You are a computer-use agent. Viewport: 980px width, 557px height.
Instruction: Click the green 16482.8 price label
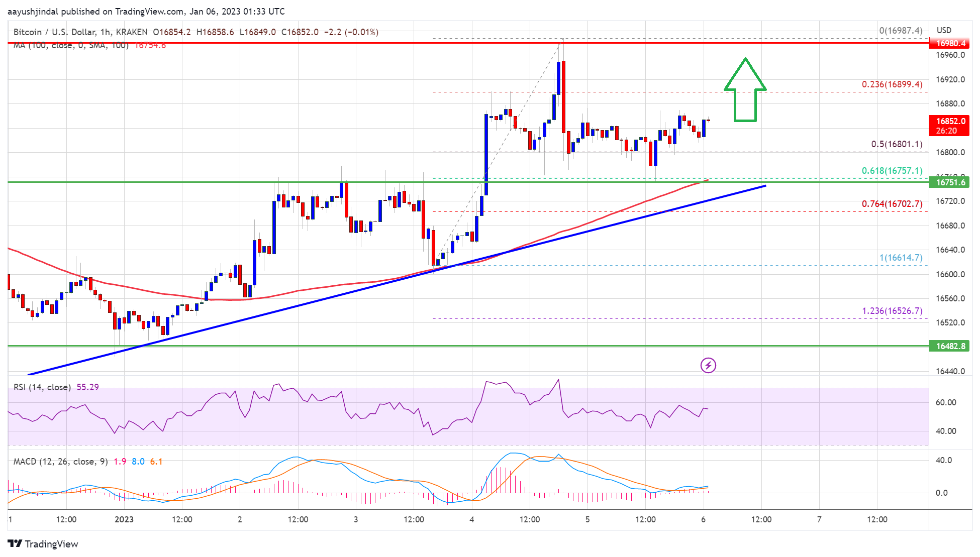point(950,346)
